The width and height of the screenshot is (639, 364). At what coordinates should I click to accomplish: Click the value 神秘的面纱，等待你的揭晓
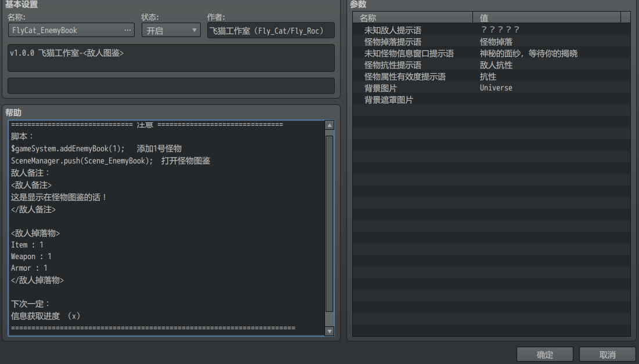pos(529,53)
